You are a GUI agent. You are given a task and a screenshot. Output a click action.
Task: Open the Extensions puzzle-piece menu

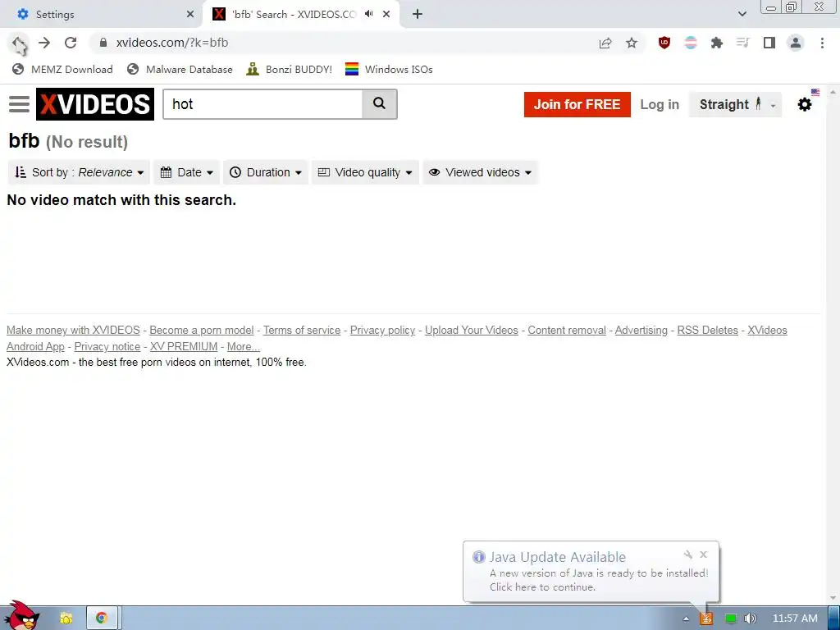(717, 43)
